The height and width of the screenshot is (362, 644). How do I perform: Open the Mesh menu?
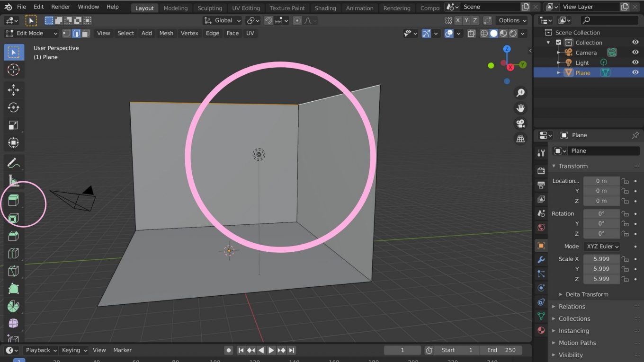click(x=166, y=33)
